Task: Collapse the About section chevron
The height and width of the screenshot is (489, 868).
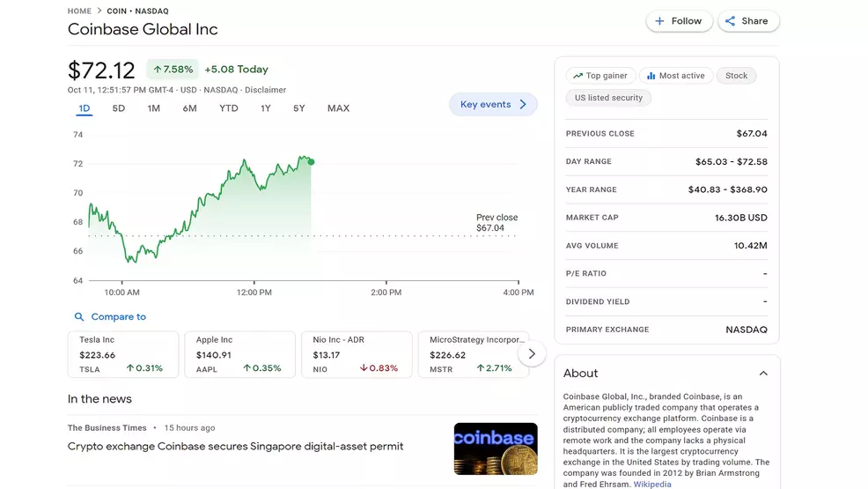Action: [763, 374]
